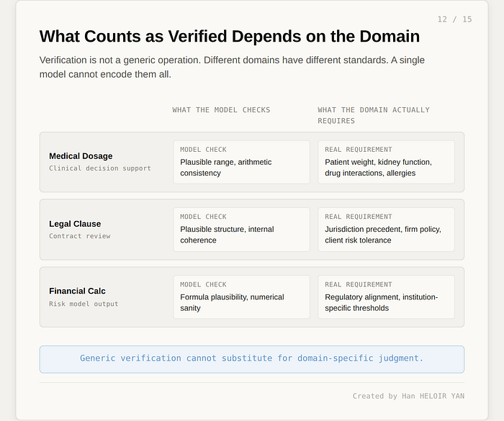Click 'What the domain actually requires' header

[374, 115]
